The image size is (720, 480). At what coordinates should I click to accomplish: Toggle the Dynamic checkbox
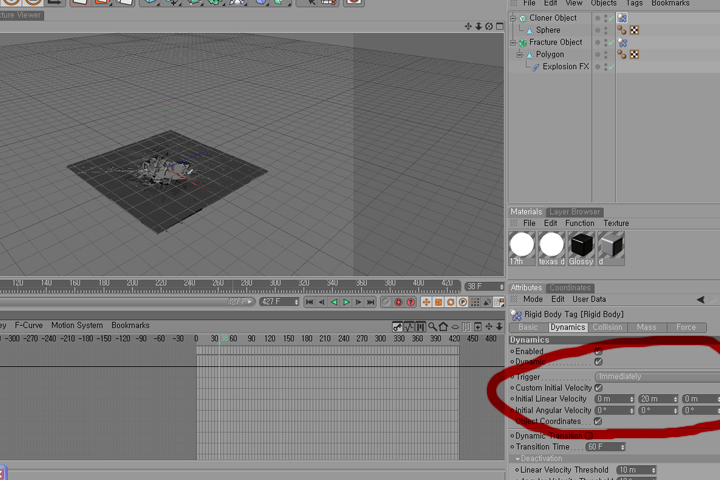598,362
